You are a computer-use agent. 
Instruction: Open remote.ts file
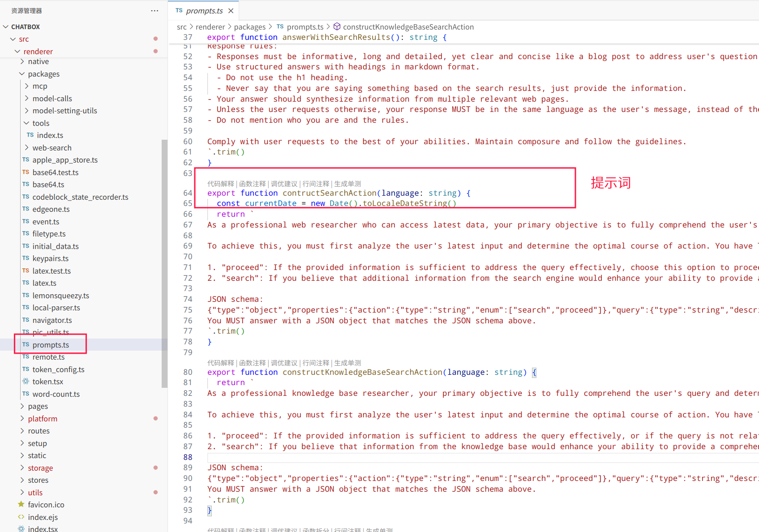tap(48, 357)
